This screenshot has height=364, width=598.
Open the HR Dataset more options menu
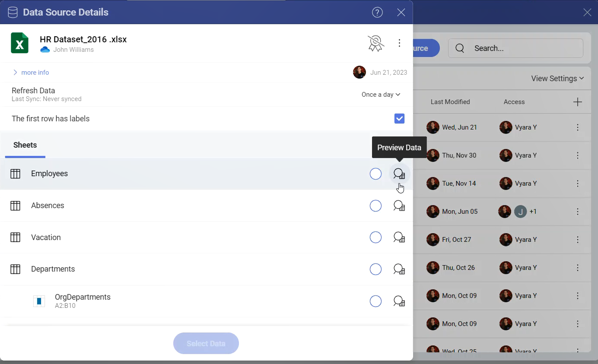(399, 43)
